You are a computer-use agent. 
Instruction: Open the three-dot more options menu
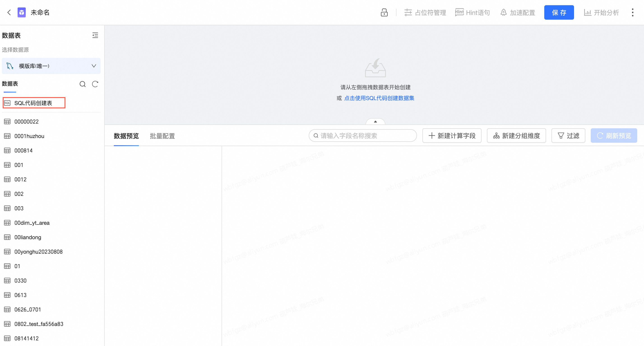point(632,12)
